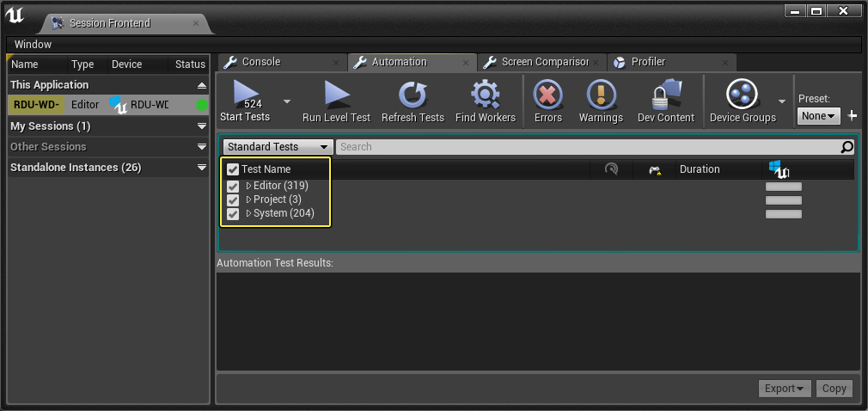
Task: Uncheck the Project (3) tests checkbox
Action: point(233,200)
